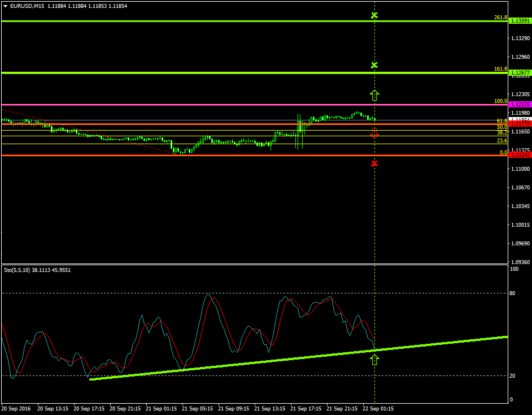Click the 22 Sep 01:15 time axis label
The height and width of the screenshot is (415, 532).
(x=377, y=408)
